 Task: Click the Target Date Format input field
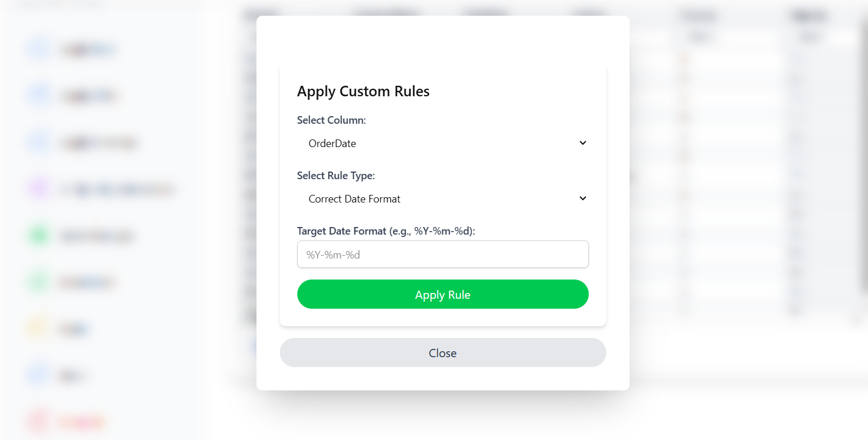click(442, 254)
